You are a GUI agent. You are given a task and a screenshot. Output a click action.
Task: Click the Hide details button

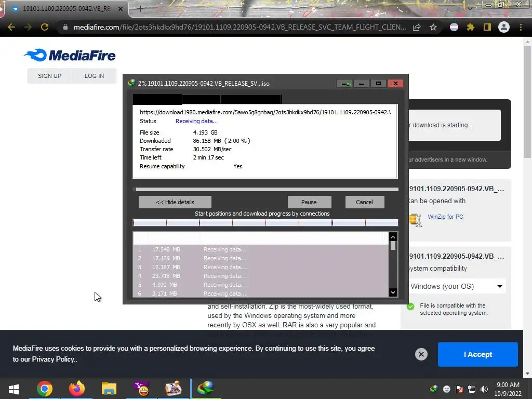(x=175, y=202)
